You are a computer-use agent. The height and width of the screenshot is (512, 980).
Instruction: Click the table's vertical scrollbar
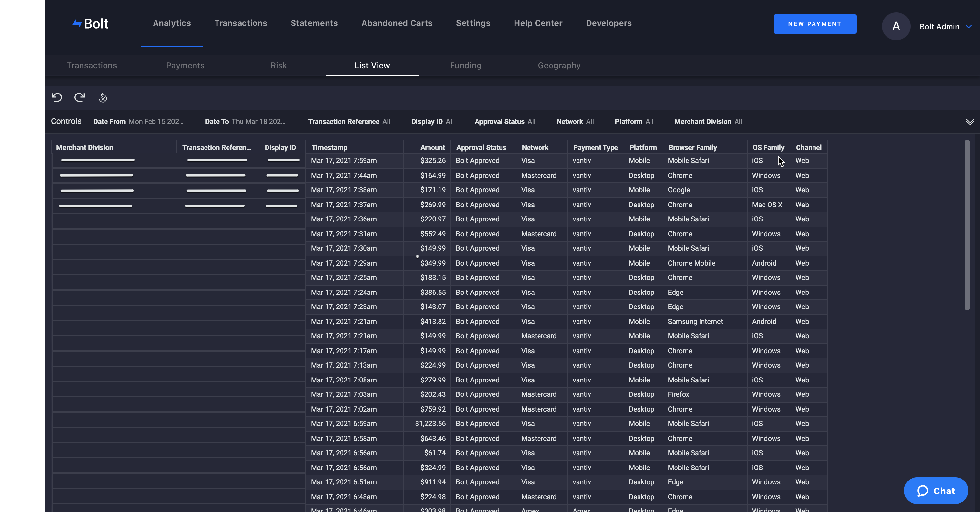967,225
